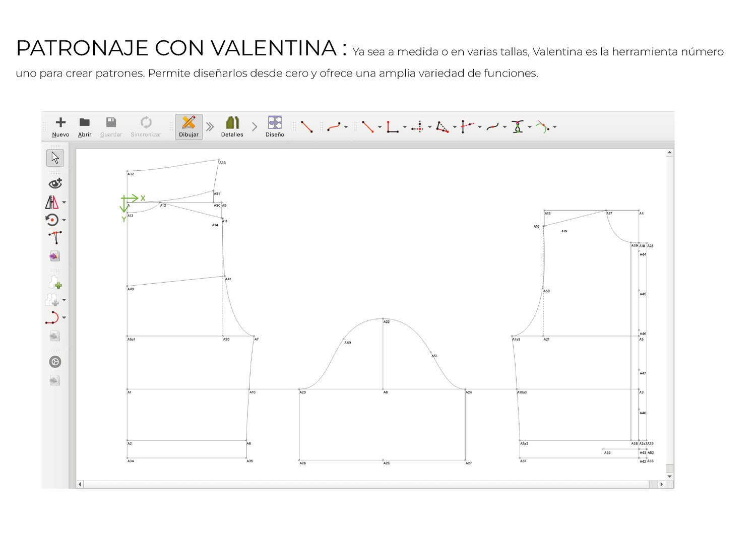Open dropdown beside the red S-curve tool
Screen dimensions: 756x534
346,127
